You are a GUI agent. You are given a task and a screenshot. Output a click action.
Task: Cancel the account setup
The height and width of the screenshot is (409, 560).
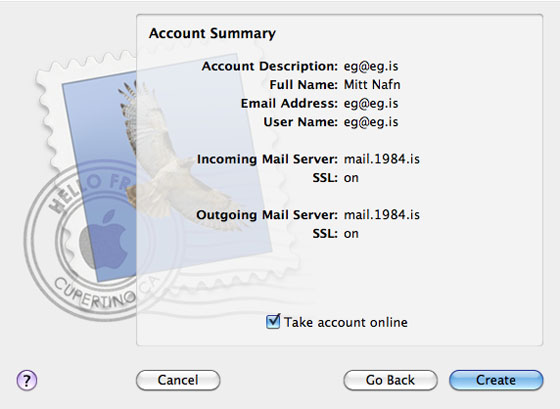click(178, 380)
